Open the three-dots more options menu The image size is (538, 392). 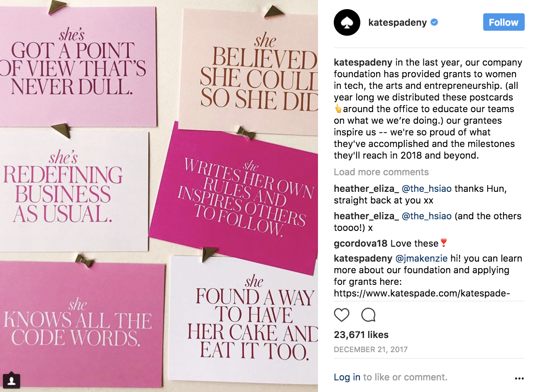519,378
